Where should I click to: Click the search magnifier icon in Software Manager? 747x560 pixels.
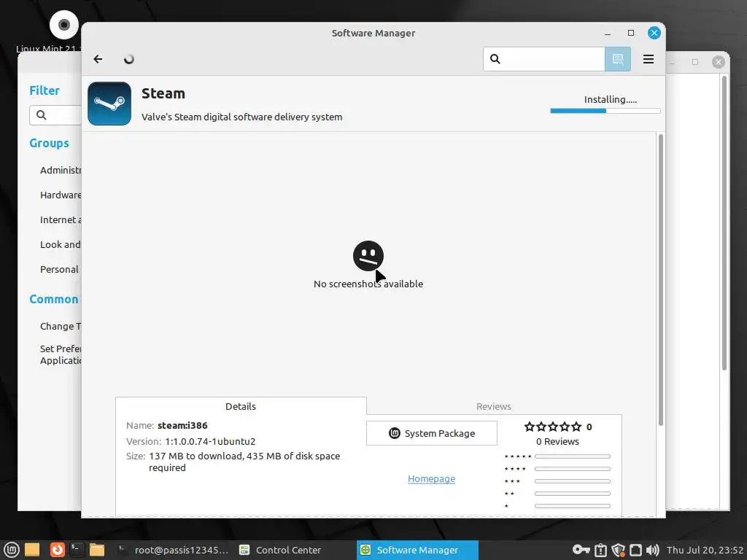click(x=495, y=59)
